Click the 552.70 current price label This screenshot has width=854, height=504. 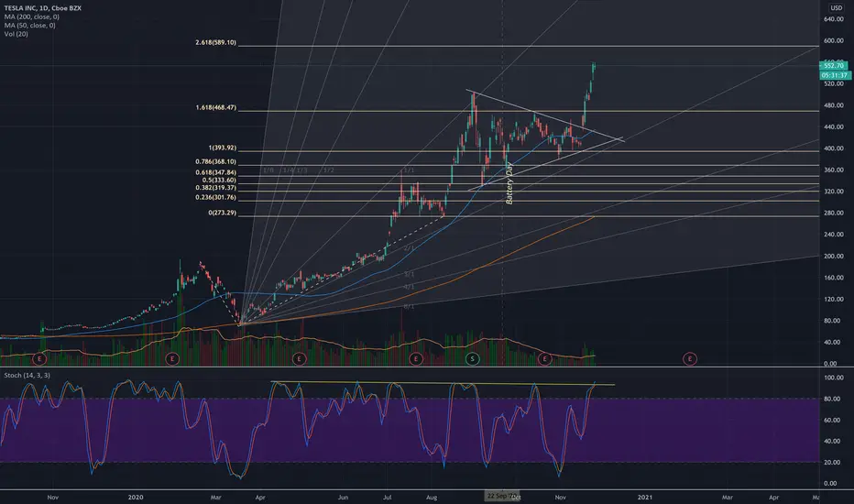tap(833, 65)
